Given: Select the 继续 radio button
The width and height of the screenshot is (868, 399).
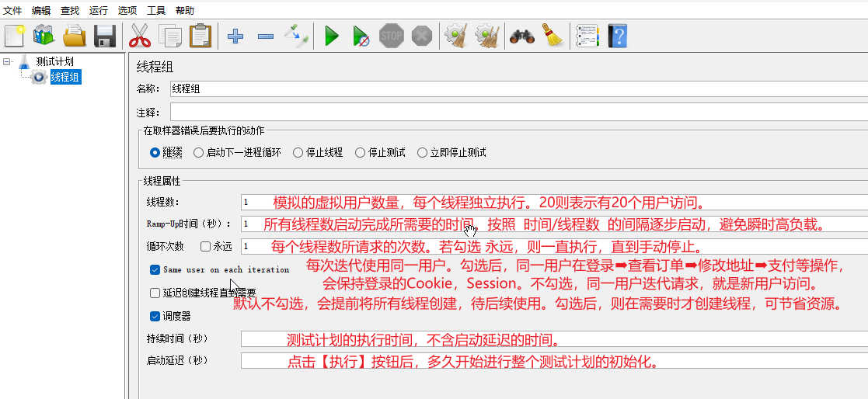Looking at the screenshot, I should 155,152.
